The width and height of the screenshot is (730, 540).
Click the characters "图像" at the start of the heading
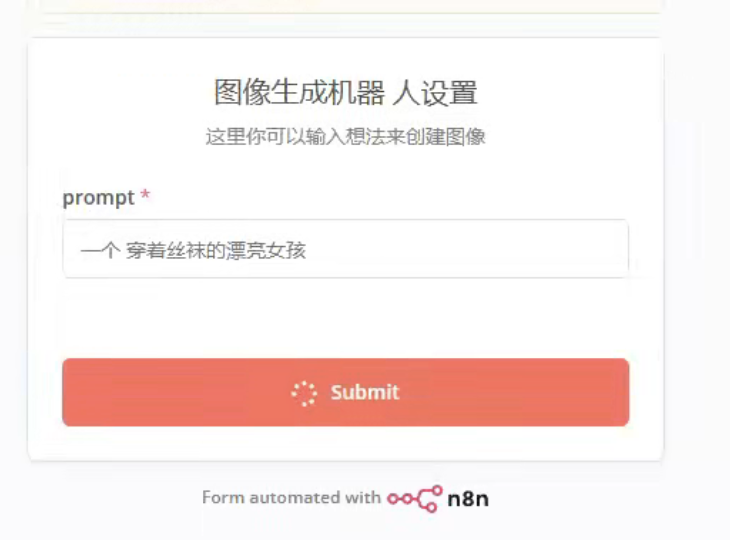point(243,92)
